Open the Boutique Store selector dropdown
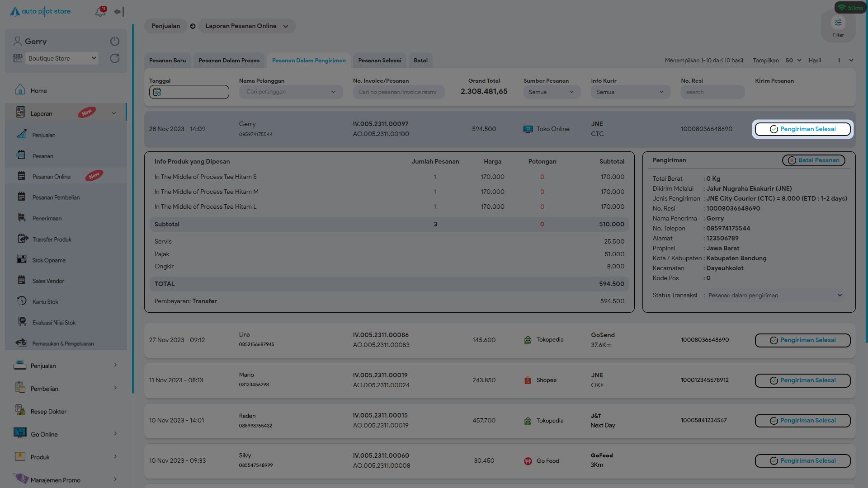 [62, 58]
